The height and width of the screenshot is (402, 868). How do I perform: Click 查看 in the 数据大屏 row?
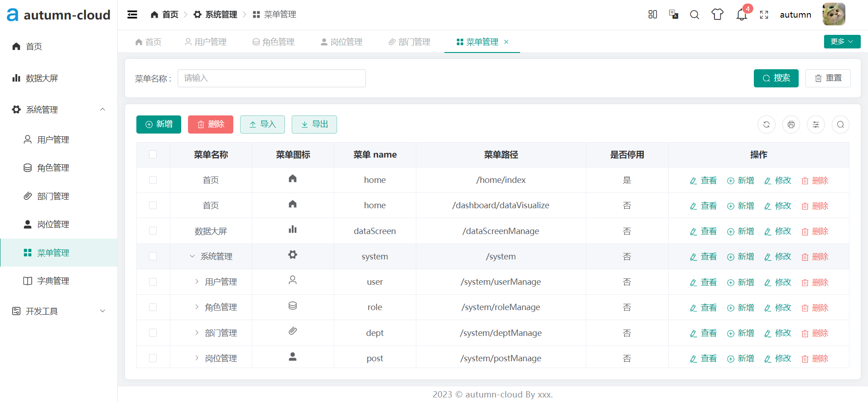tap(703, 231)
